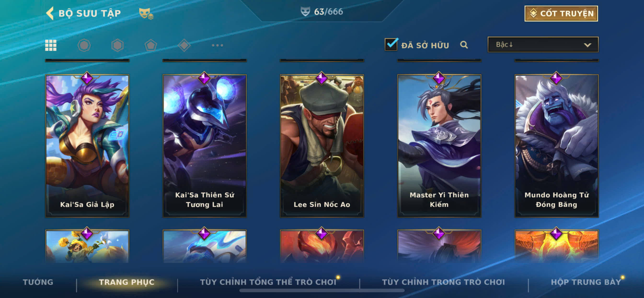Select the all-skins grid filter icon
The height and width of the screenshot is (298, 644).
click(51, 45)
